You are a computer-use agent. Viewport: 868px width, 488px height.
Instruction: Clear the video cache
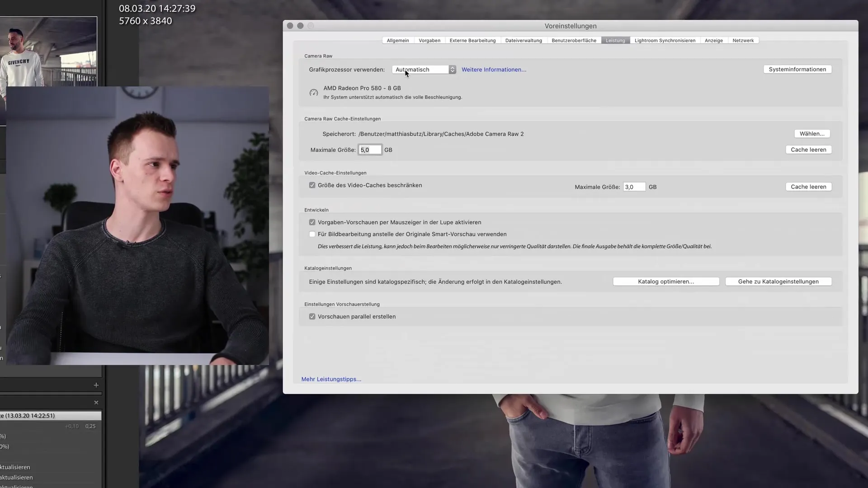click(808, 187)
